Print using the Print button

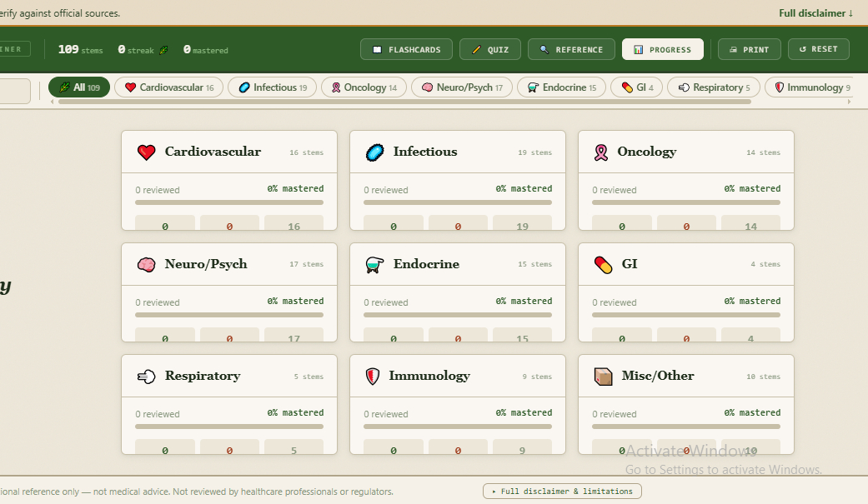coord(749,49)
